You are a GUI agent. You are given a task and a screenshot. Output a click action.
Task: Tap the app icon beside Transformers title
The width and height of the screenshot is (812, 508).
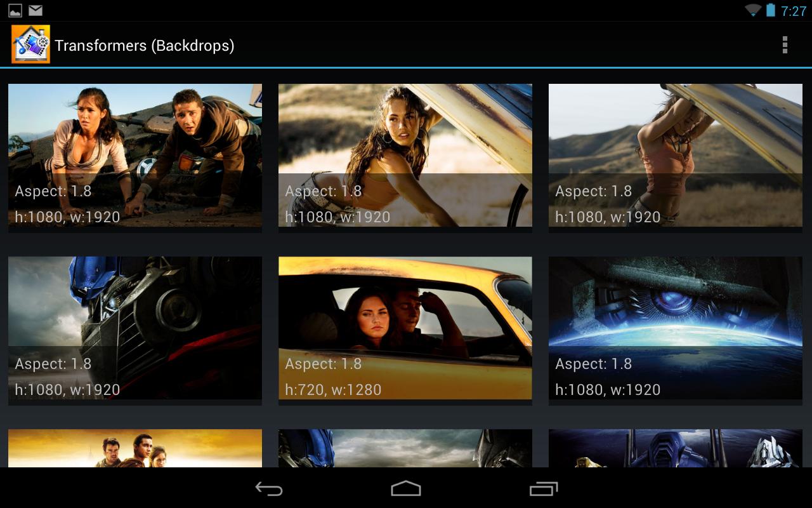30,44
